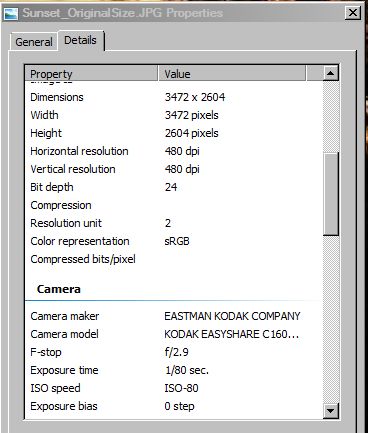
Task: Select the F-stop property row
Action: 174,352
